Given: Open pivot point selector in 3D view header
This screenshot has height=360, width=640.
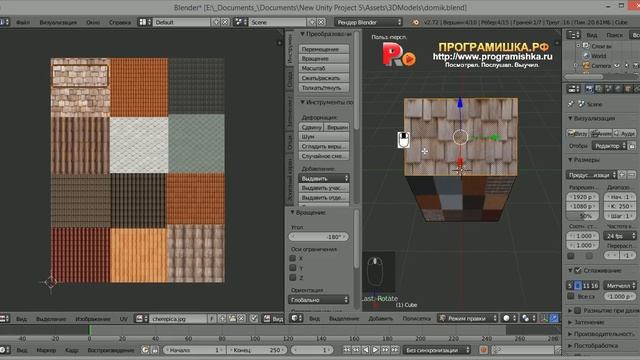Looking at the screenshot, I should click(527, 318).
